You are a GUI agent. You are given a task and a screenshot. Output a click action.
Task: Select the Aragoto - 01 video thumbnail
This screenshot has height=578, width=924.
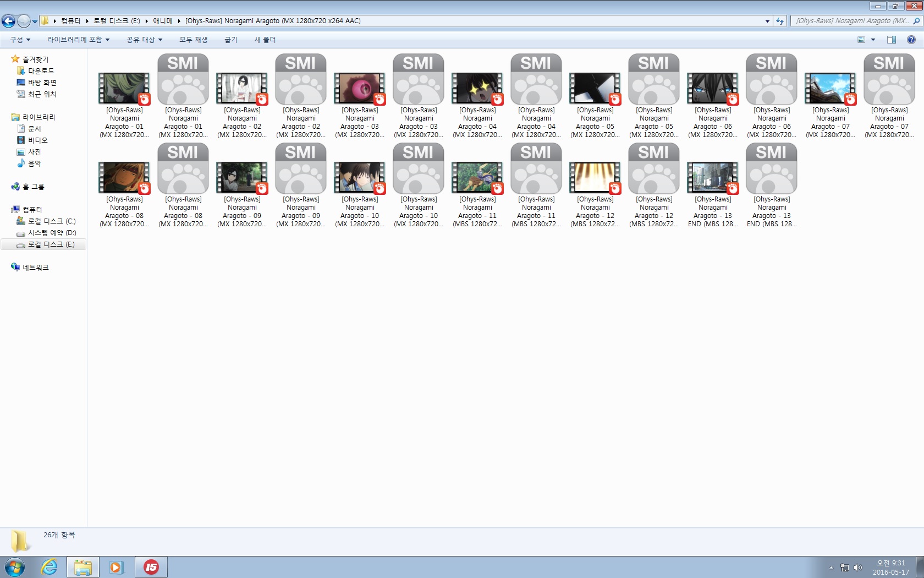[124, 88]
